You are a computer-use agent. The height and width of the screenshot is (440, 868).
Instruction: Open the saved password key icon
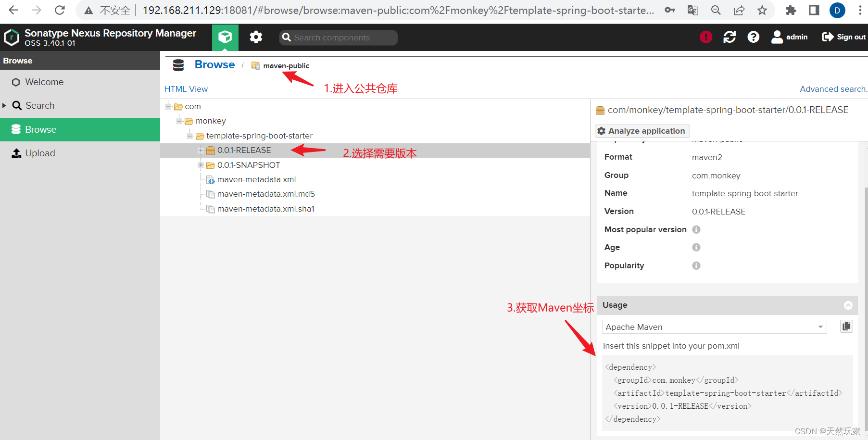670,10
